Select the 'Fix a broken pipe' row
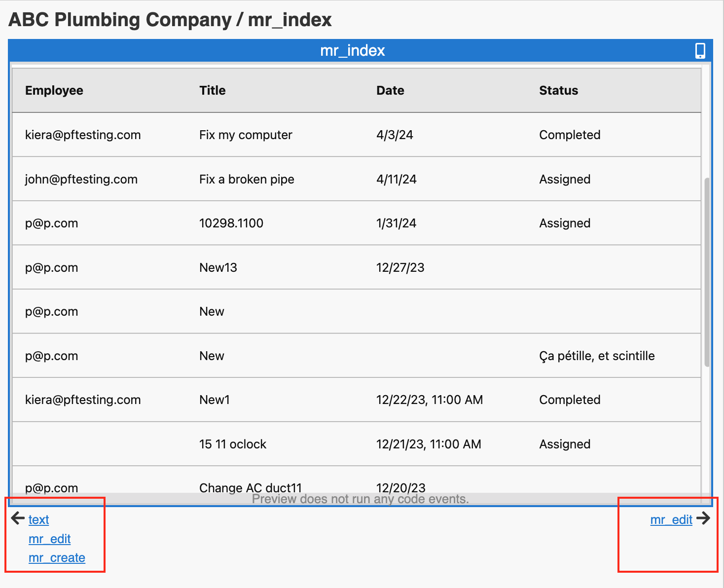724x588 pixels. click(x=247, y=180)
